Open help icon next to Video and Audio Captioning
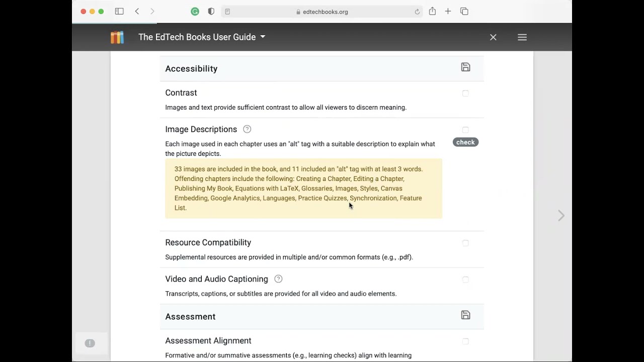644x362 pixels. pos(278,279)
